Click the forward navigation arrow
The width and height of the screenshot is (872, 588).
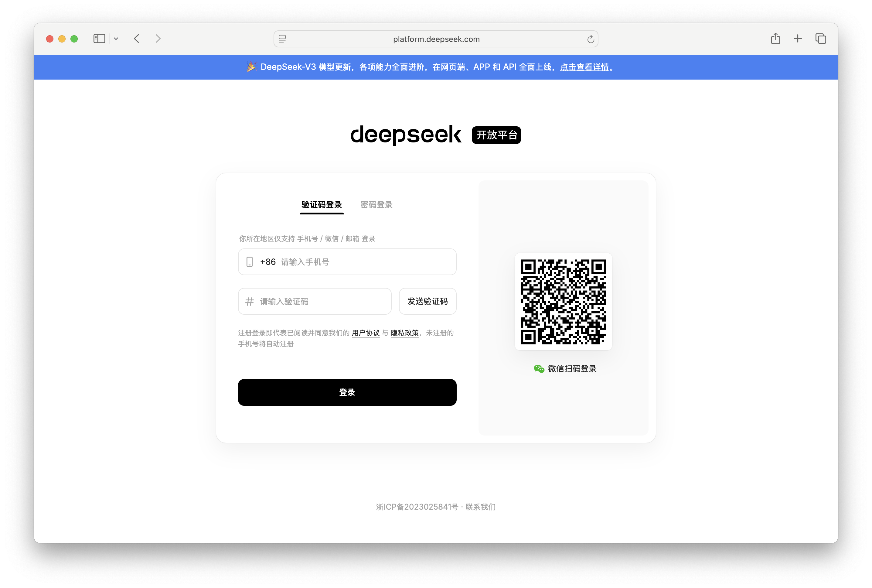tap(158, 38)
